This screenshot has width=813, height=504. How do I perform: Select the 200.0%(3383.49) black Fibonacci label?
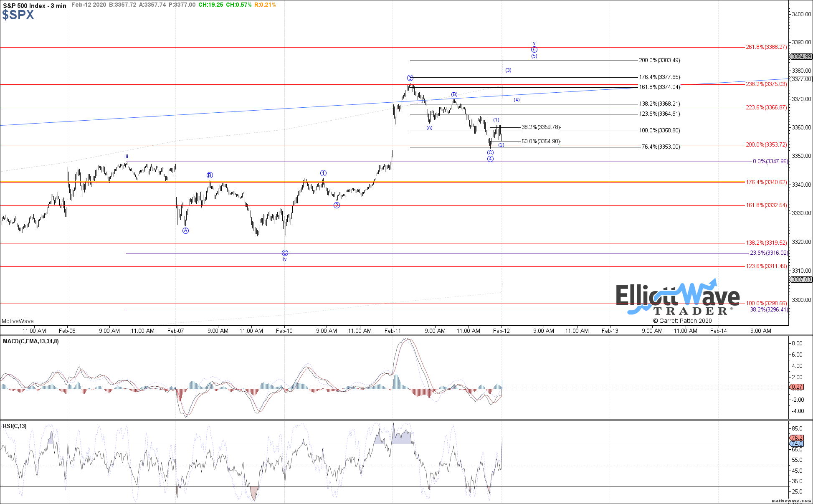click(x=659, y=61)
